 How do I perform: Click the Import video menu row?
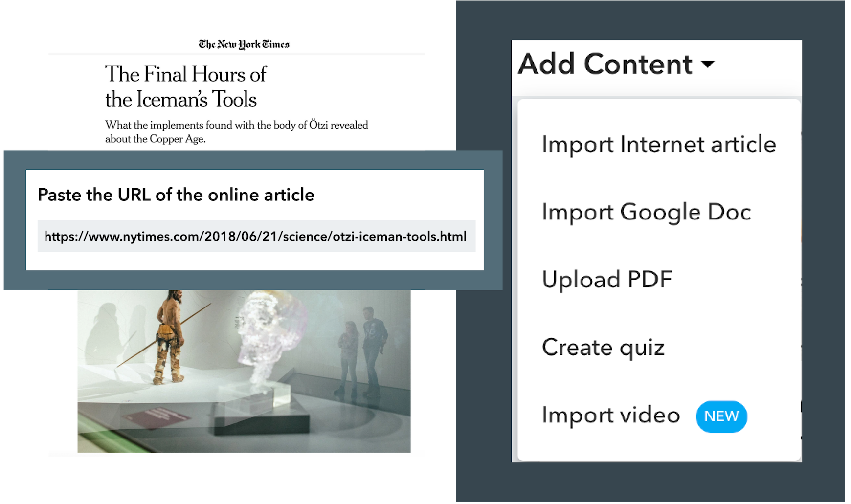click(610, 415)
